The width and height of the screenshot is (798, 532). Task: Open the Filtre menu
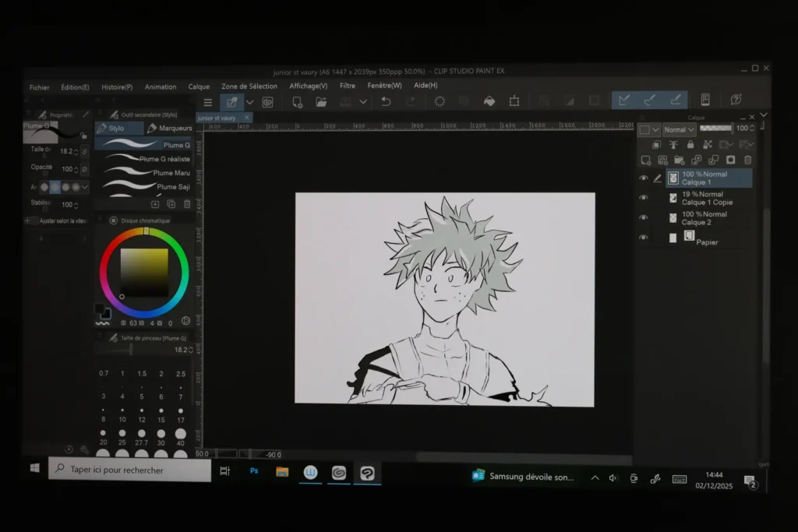pyautogui.click(x=348, y=86)
